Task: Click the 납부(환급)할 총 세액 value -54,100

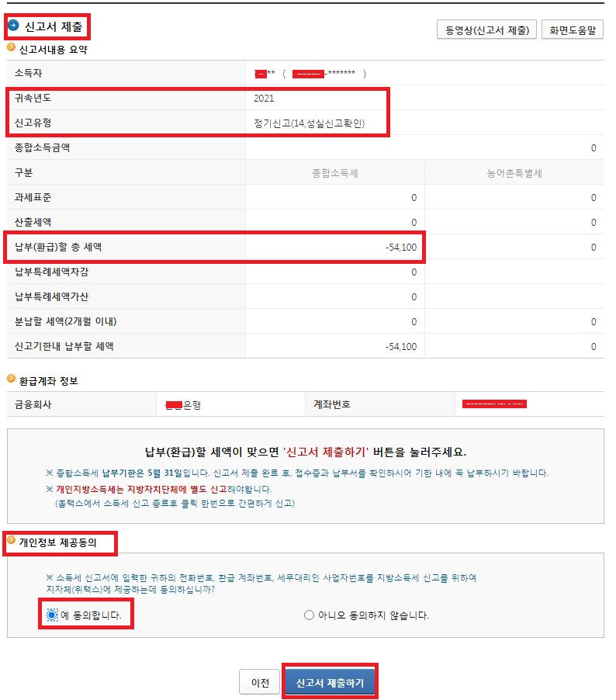Action: [401, 248]
